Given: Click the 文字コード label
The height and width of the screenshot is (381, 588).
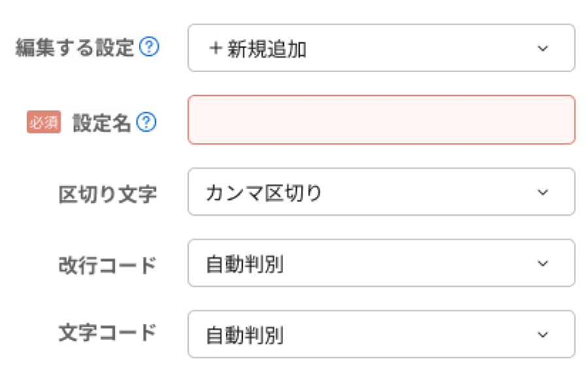Looking at the screenshot, I should tap(107, 333).
